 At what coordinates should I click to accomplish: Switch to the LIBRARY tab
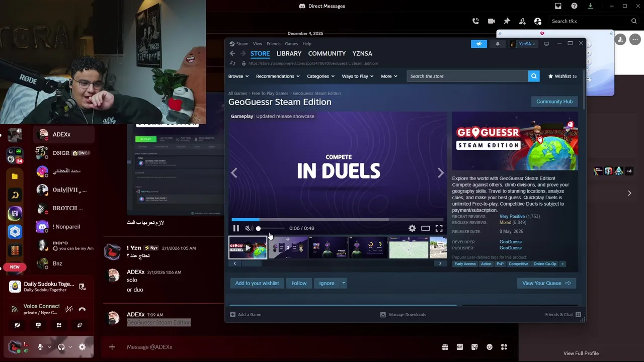pos(289,53)
